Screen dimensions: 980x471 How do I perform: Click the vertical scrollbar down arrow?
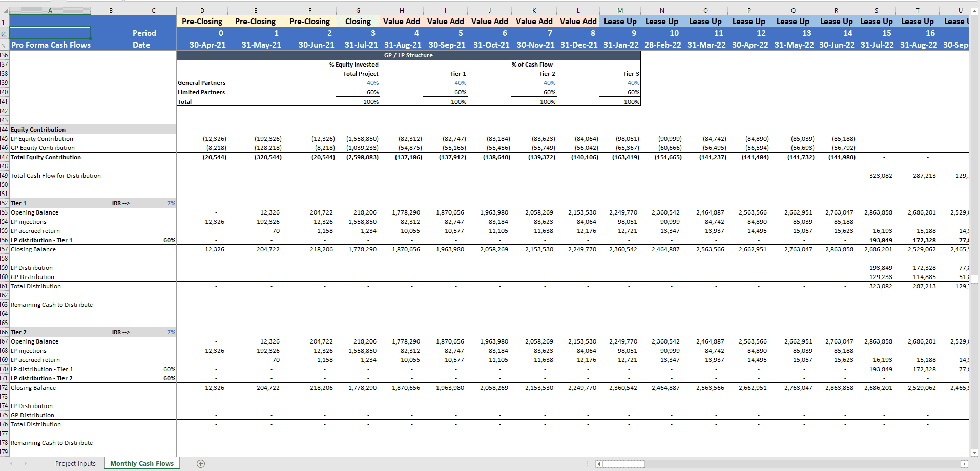974,453
